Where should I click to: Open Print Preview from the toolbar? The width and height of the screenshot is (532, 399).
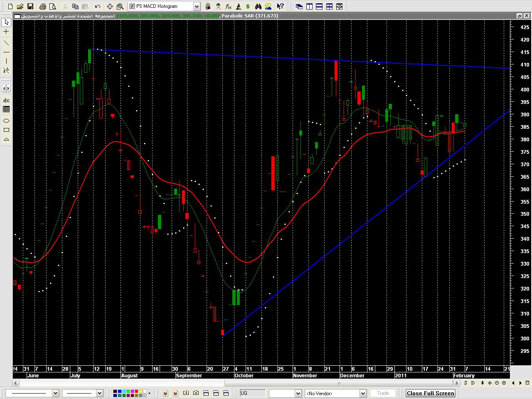coord(52,6)
